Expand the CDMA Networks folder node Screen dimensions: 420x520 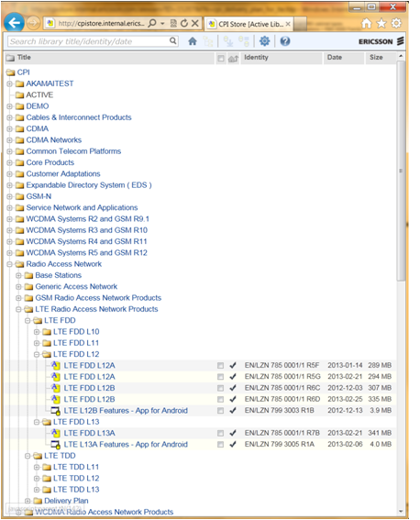(9, 140)
